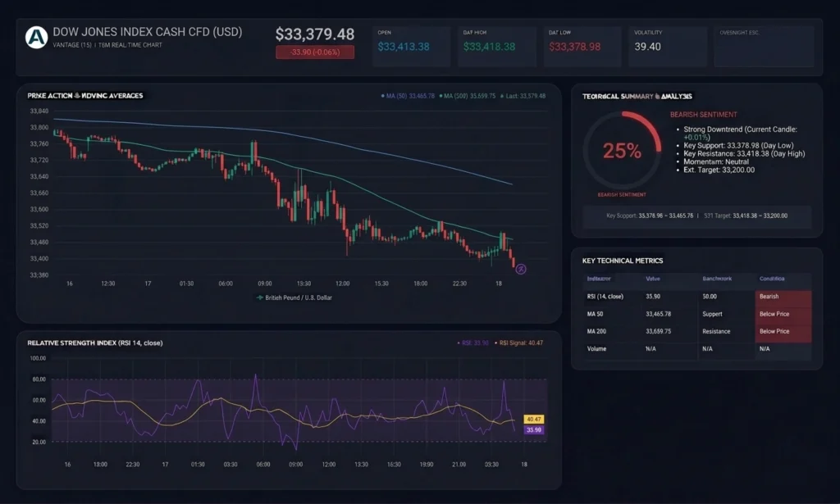This screenshot has width=840, height=504.
Task: Click the Value column header in metrics table
Action: (653, 279)
